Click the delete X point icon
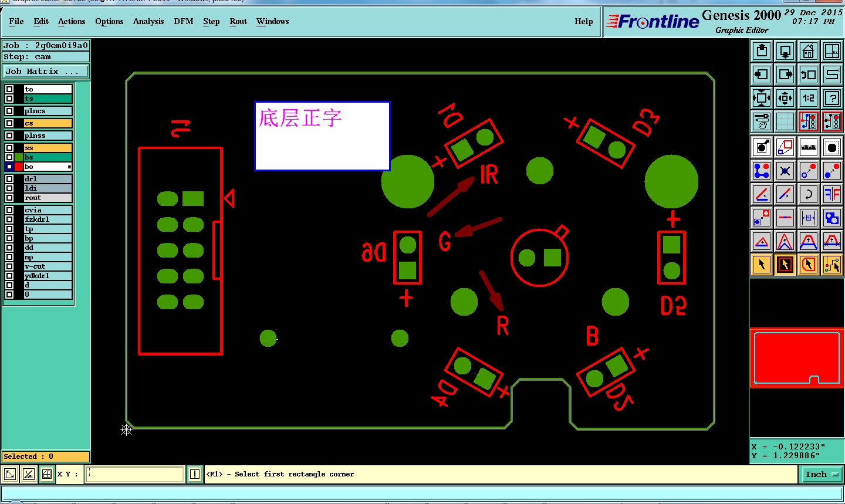 (785, 171)
